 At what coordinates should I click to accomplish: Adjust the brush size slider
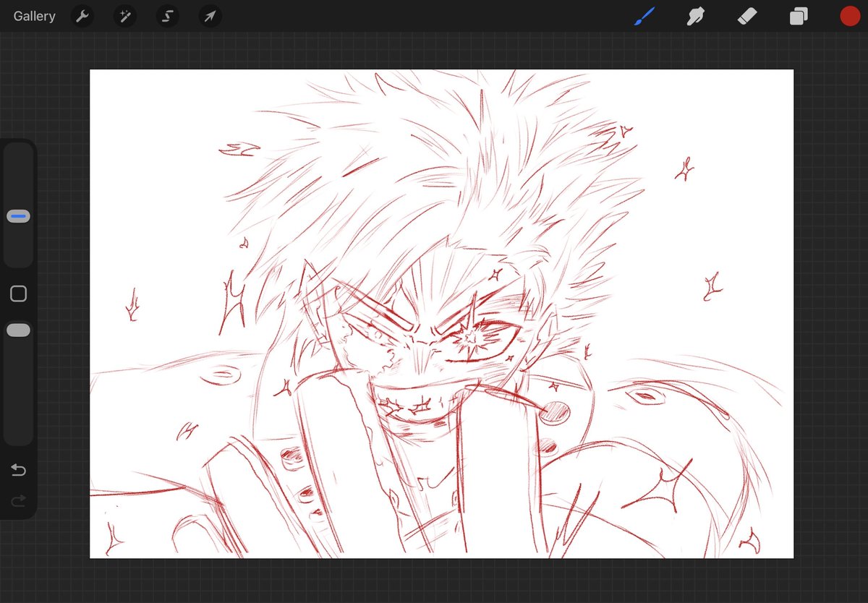[x=18, y=215]
